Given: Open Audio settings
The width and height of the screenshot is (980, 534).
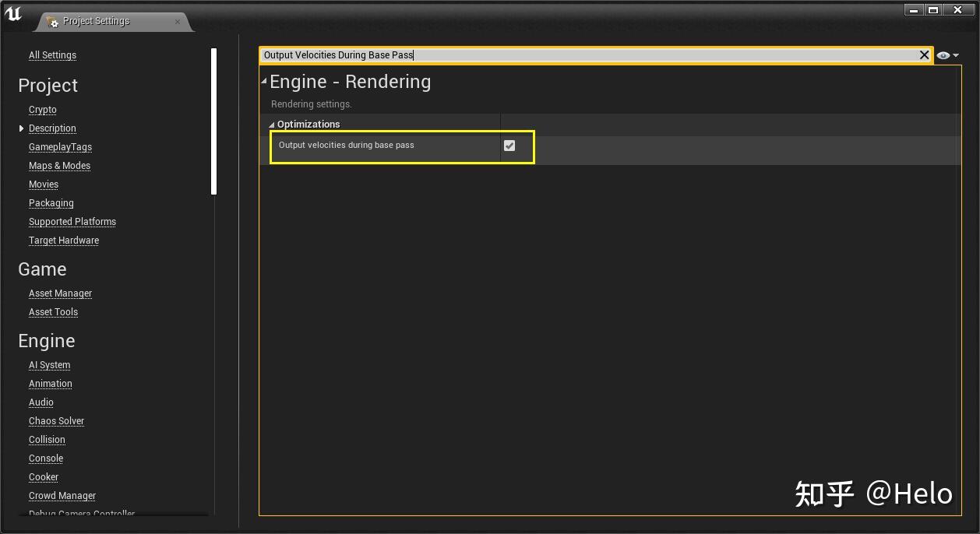Looking at the screenshot, I should [41, 402].
